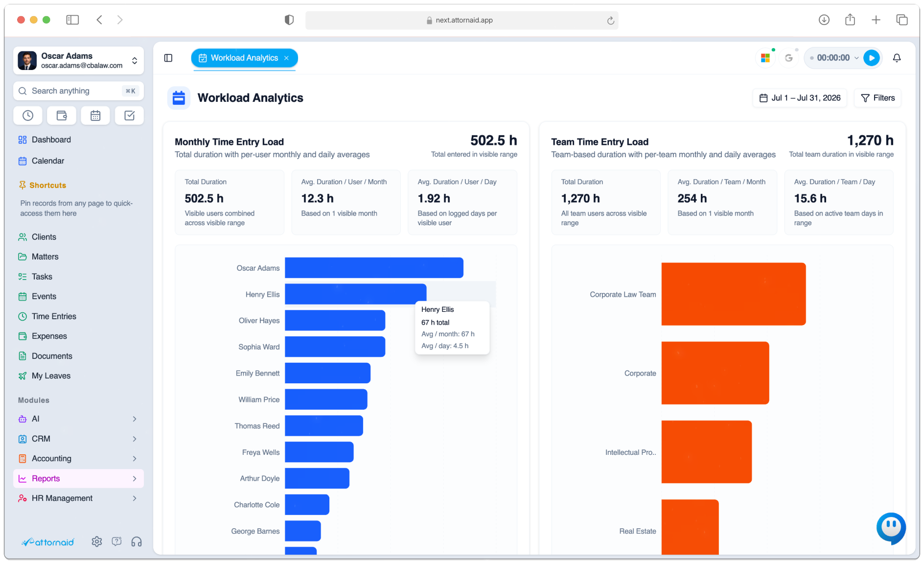Click the attornaid logo
This screenshot has height=564, width=924.
[47, 542]
